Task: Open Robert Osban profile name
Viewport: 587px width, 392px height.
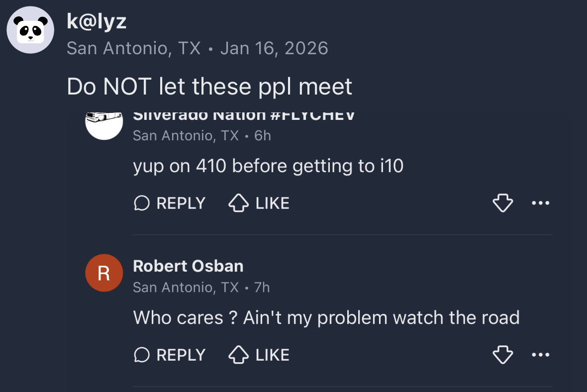Action: [188, 266]
